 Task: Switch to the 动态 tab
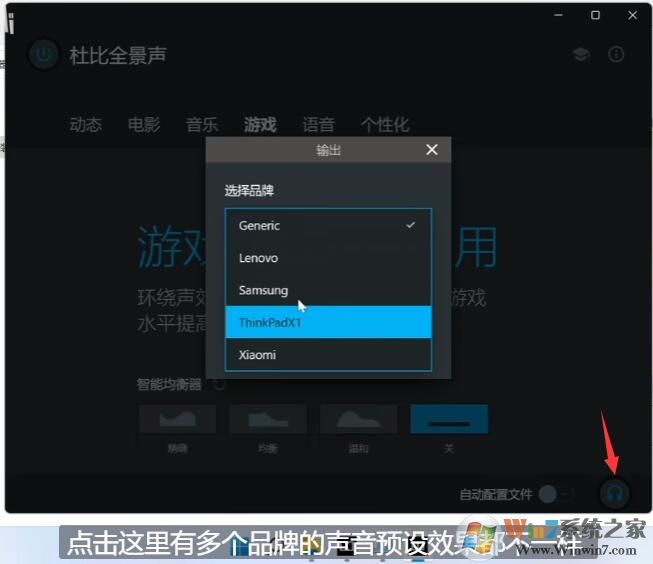point(85,124)
